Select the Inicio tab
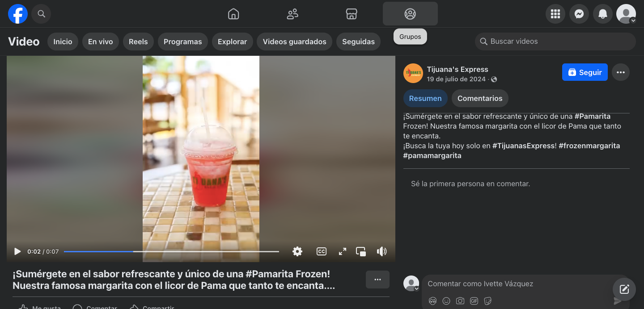This screenshot has width=644, height=309. pos(63,42)
